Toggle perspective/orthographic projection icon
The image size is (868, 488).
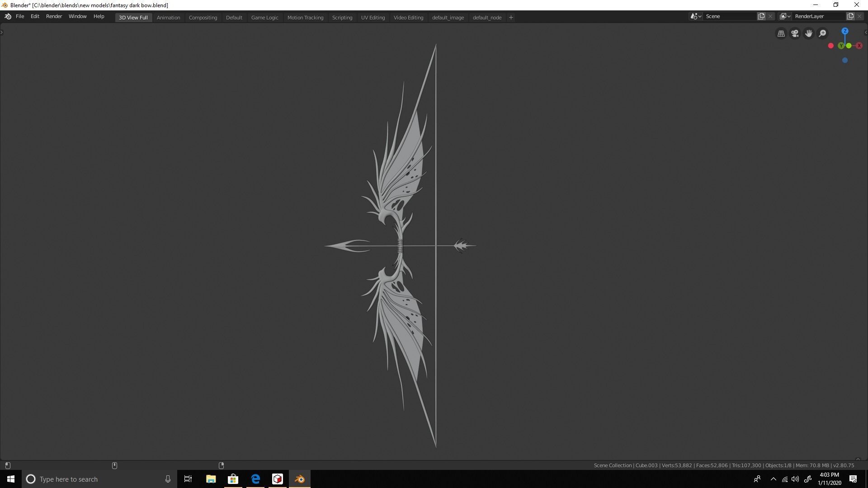coord(781,34)
